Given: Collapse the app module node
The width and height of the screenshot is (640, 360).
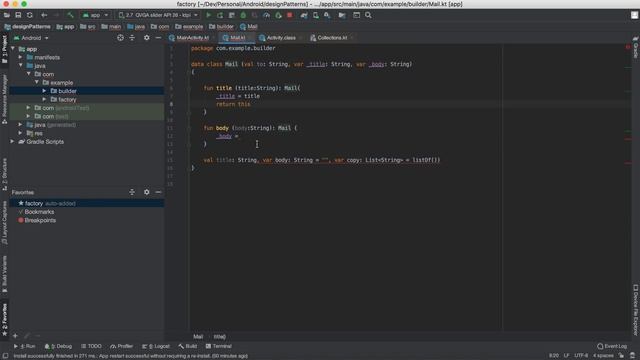Looking at the screenshot, I should coord(13,49).
